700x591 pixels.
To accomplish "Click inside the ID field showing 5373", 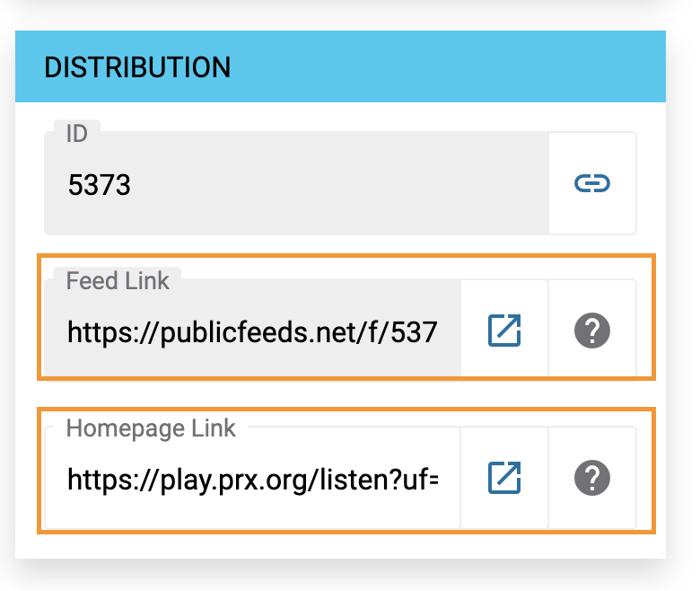I will point(296,183).
